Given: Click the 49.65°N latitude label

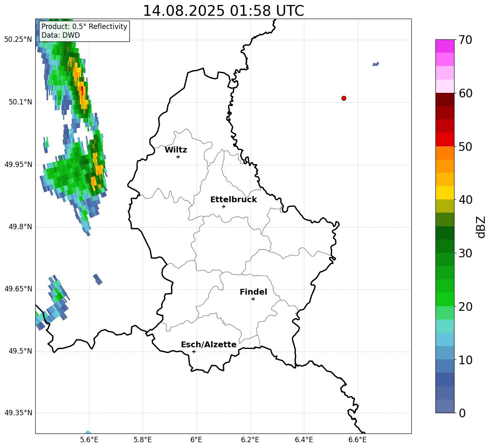Looking at the screenshot, I should (x=18, y=289).
